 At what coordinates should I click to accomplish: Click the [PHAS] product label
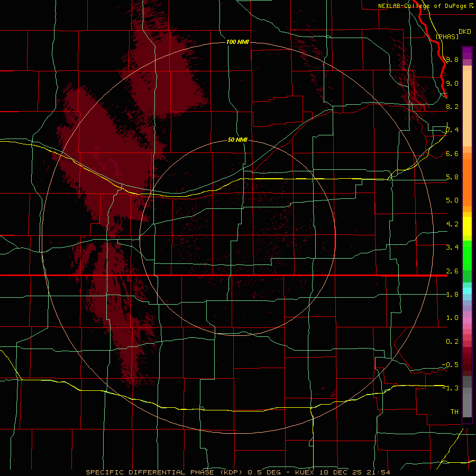tap(447, 36)
